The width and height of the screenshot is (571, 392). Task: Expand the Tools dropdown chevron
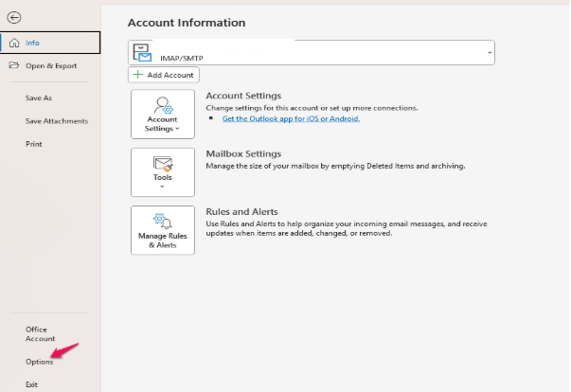click(x=163, y=187)
